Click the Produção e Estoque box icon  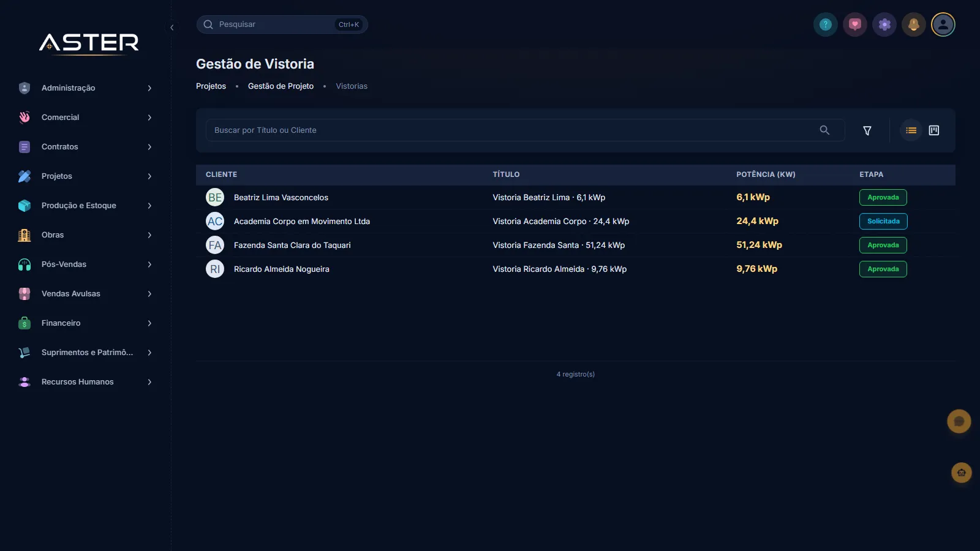[24, 206]
